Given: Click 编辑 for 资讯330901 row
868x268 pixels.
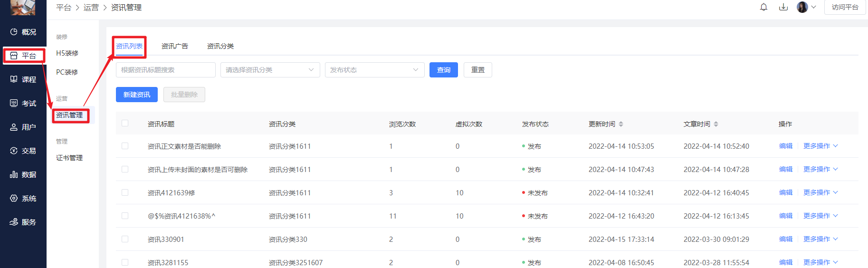Looking at the screenshot, I should point(786,239).
